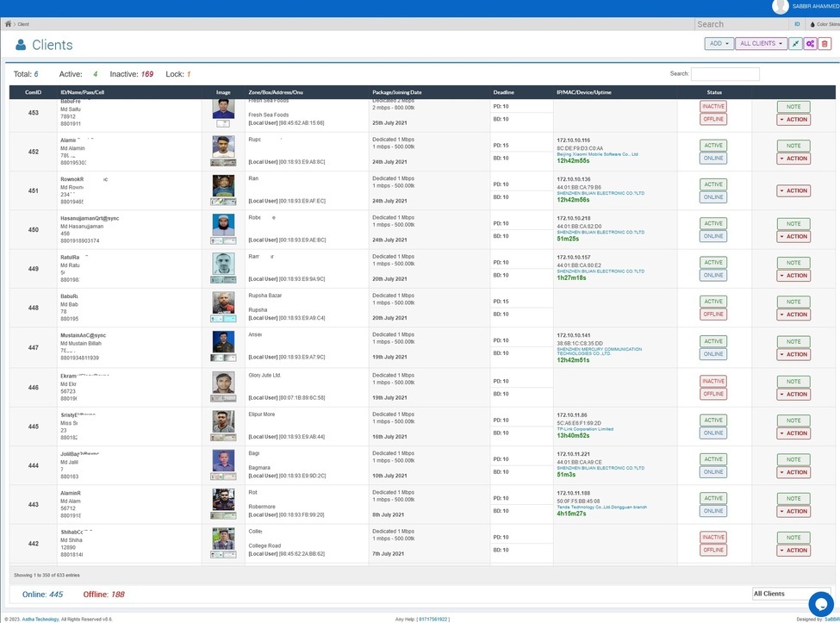Expand the ACTION dropdown for client 450

[793, 237]
